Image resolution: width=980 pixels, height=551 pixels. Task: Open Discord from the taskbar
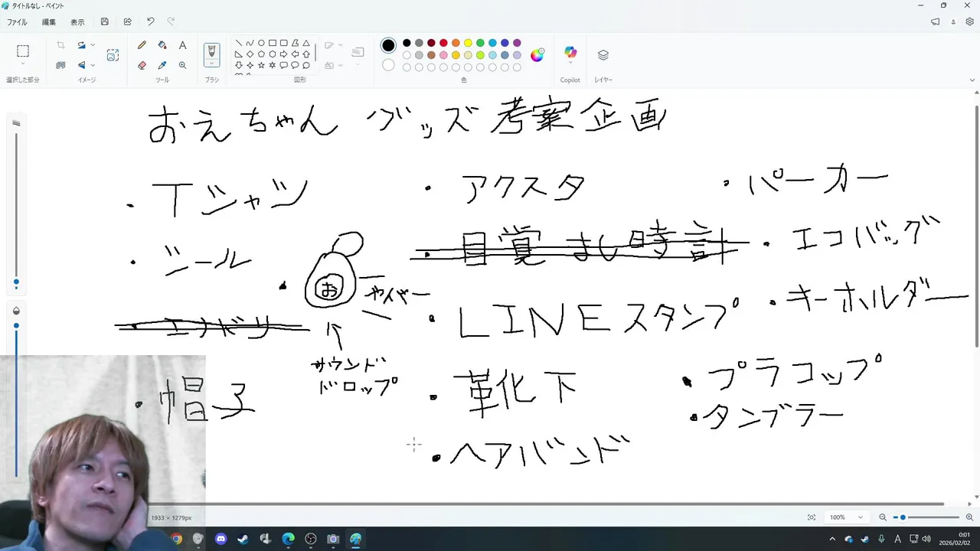(221, 539)
